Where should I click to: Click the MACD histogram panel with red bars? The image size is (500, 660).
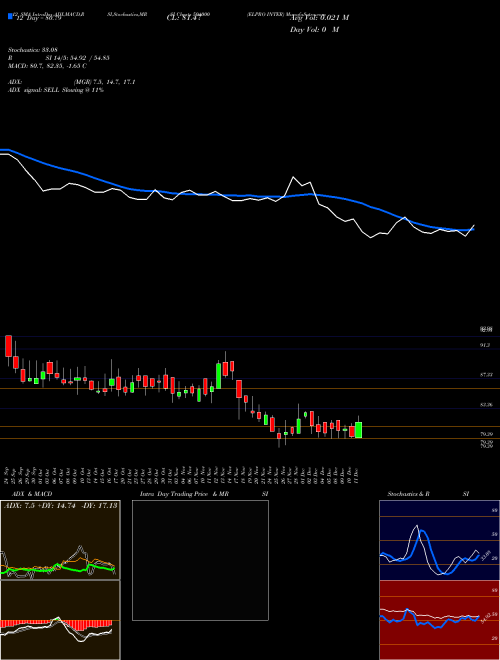pyautogui.click(x=60, y=620)
